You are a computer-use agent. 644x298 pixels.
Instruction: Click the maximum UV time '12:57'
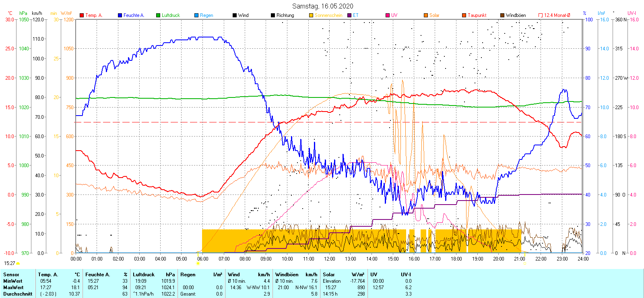click(378, 288)
